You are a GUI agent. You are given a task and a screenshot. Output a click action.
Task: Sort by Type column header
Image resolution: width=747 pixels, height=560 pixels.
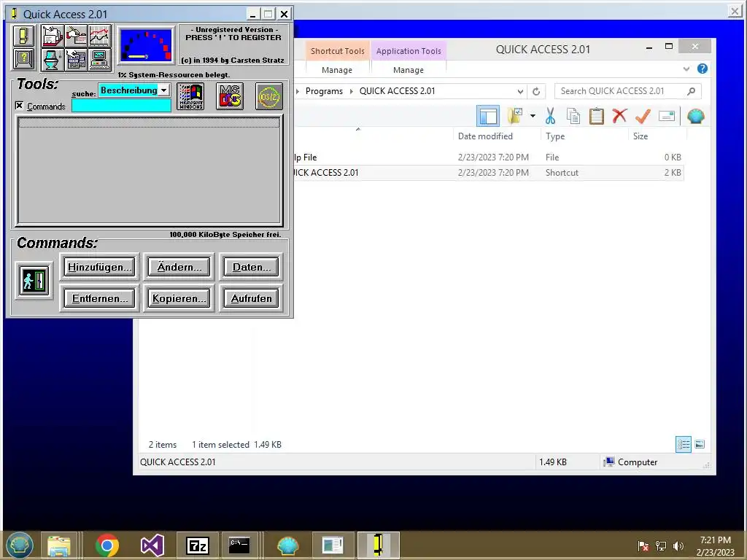pos(555,136)
